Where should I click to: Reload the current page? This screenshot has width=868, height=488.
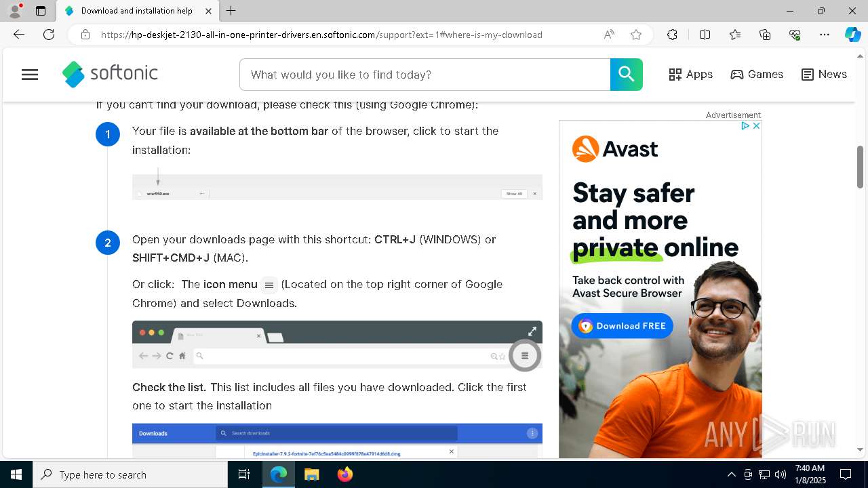coord(49,35)
